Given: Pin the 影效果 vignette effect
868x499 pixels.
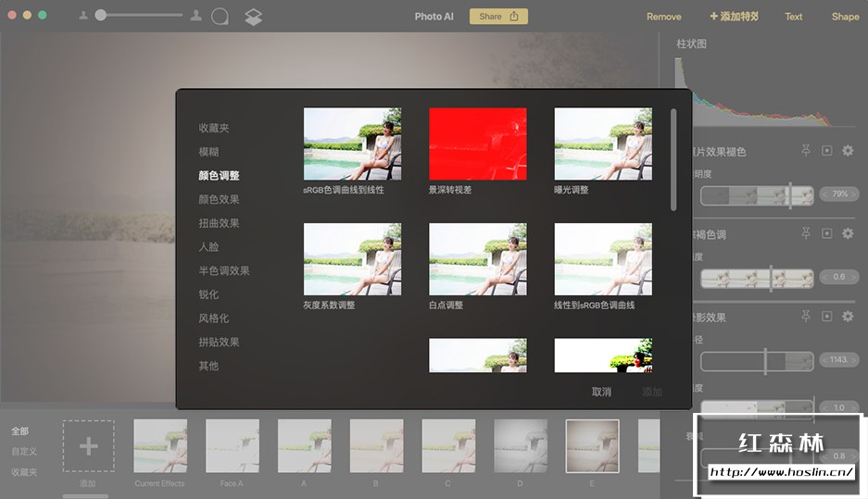Looking at the screenshot, I should 806,316.
